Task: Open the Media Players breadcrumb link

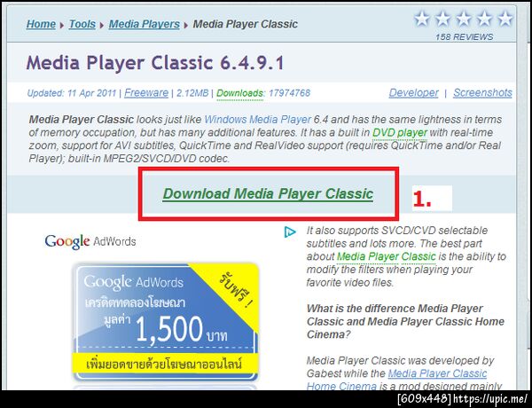Action: [x=145, y=24]
